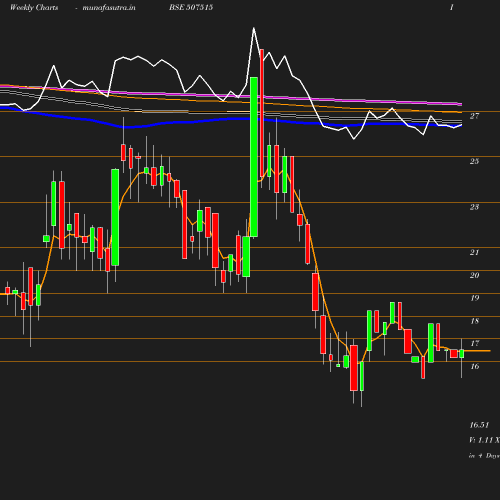Click the price axis label 23

(x=474, y=207)
